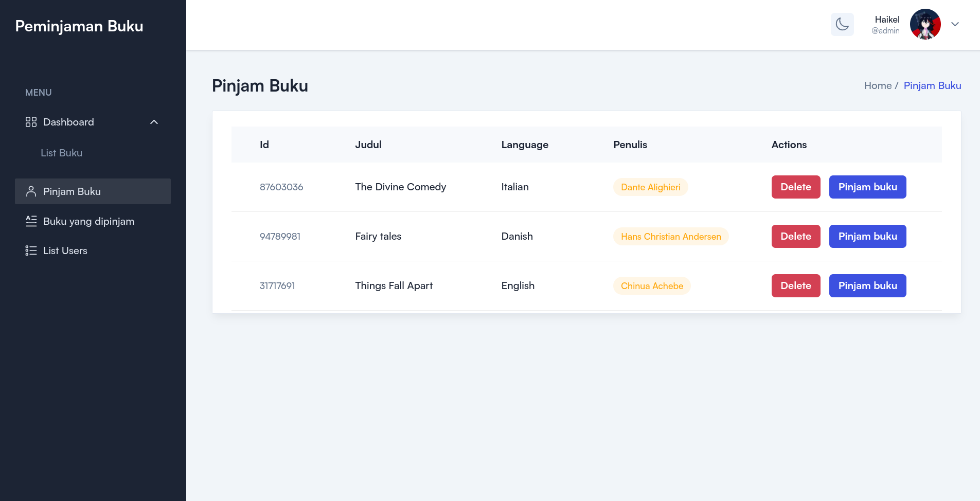Click the List Users icon
980x501 pixels.
click(x=31, y=251)
